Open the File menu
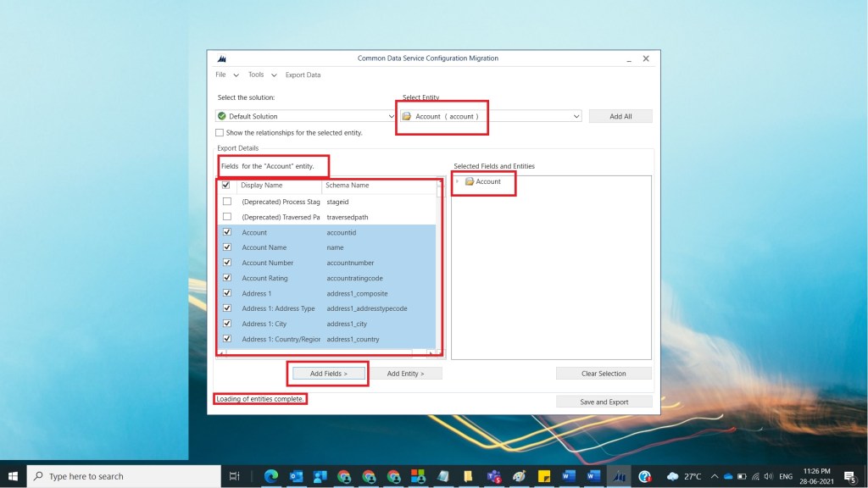This screenshot has height=488, width=868. [220, 75]
